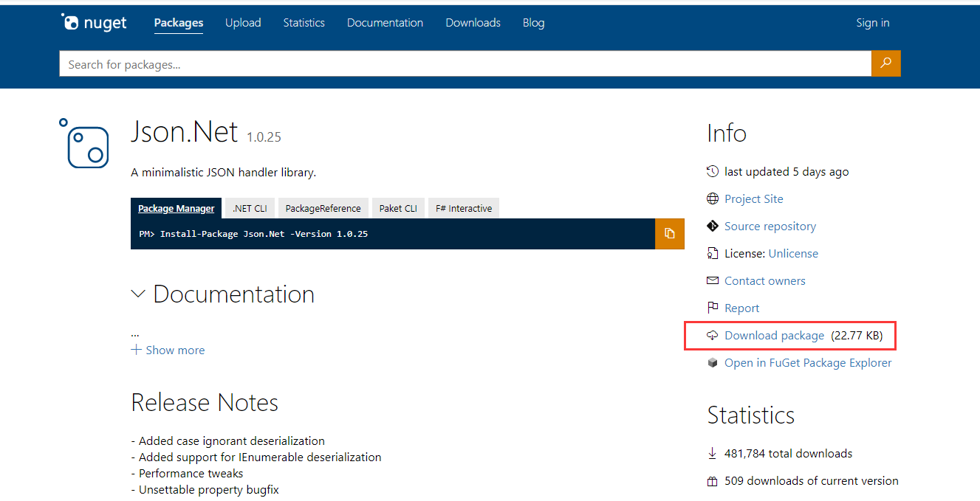Click the NuGet logo in header
Screen dimensions: 980x501
(94, 23)
